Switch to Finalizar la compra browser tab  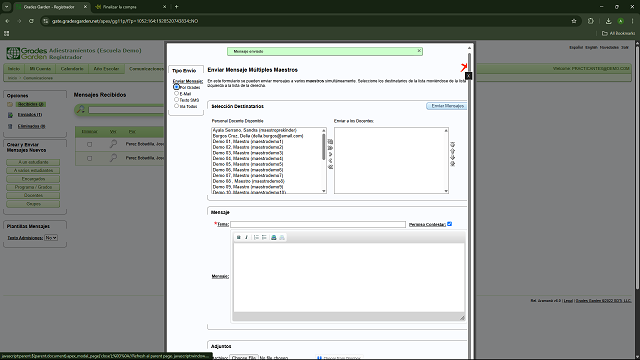click(130, 7)
